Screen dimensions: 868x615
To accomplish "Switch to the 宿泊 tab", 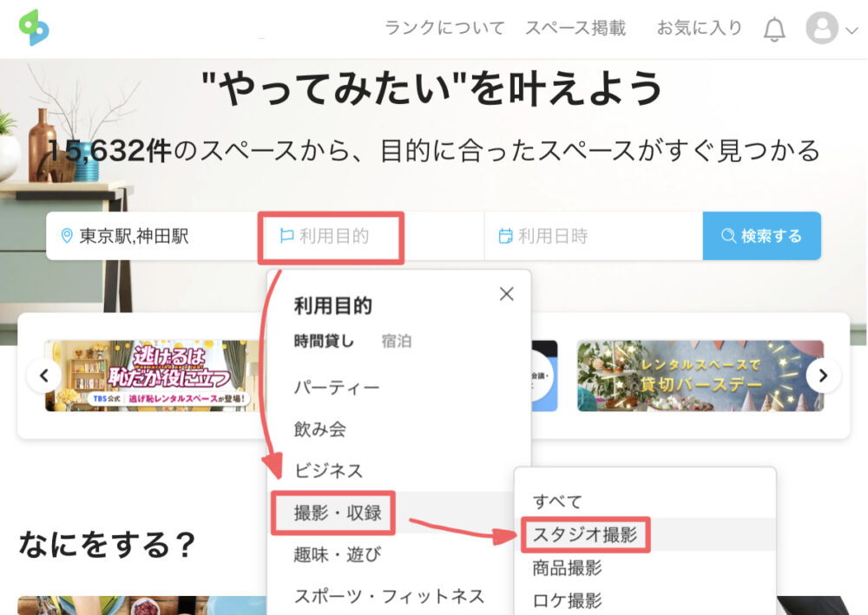I will (x=397, y=341).
